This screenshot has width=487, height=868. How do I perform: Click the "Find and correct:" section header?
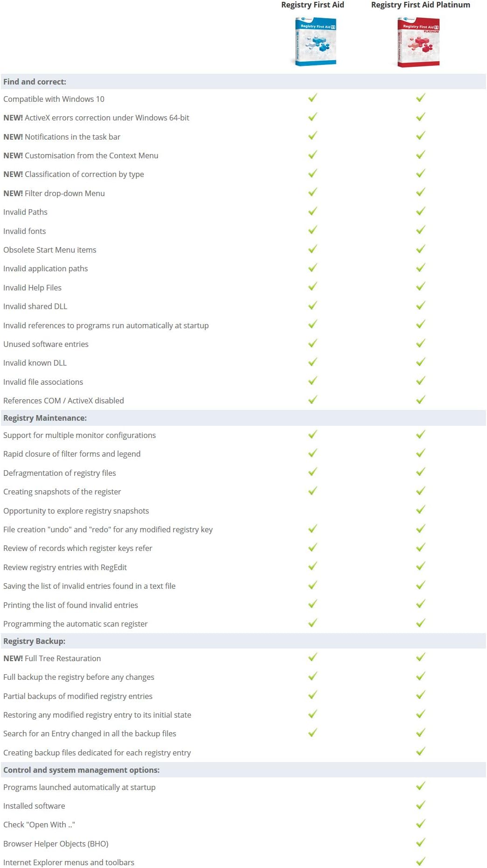(x=35, y=82)
